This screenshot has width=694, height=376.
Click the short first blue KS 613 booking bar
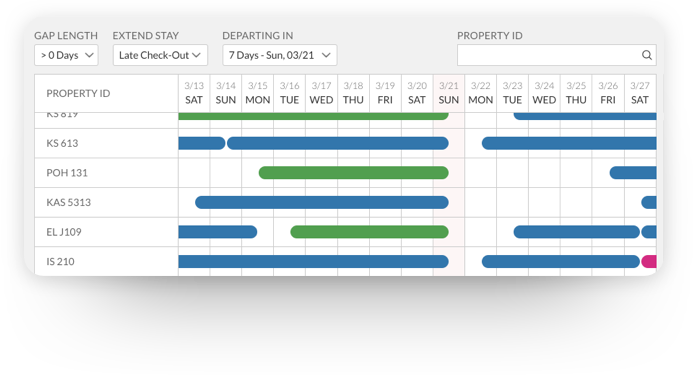[x=202, y=143]
